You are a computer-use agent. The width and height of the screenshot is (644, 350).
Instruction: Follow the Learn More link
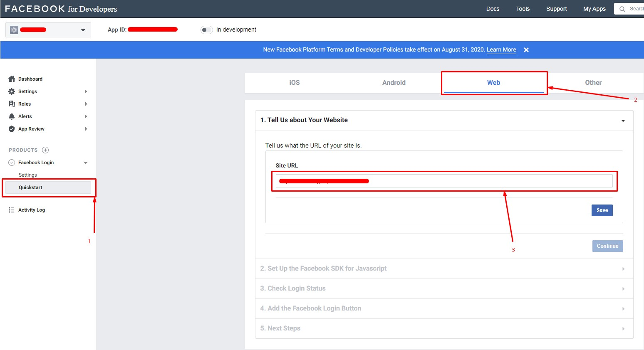[x=501, y=50]
